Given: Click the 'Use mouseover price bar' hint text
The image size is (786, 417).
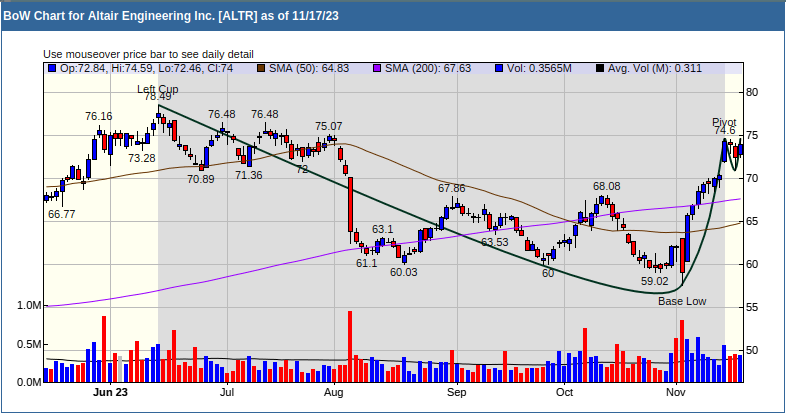Looking at the screenshot, I should 148,54.
